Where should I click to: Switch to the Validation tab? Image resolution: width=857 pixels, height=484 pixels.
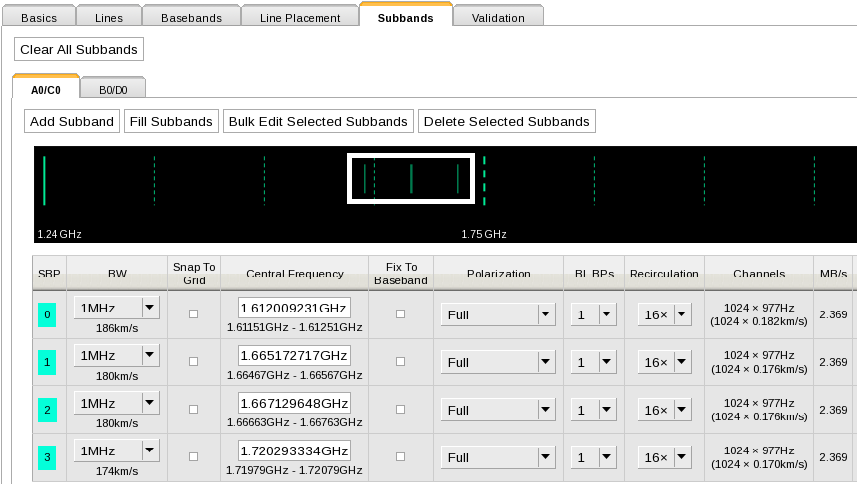[x=498, y=18]
